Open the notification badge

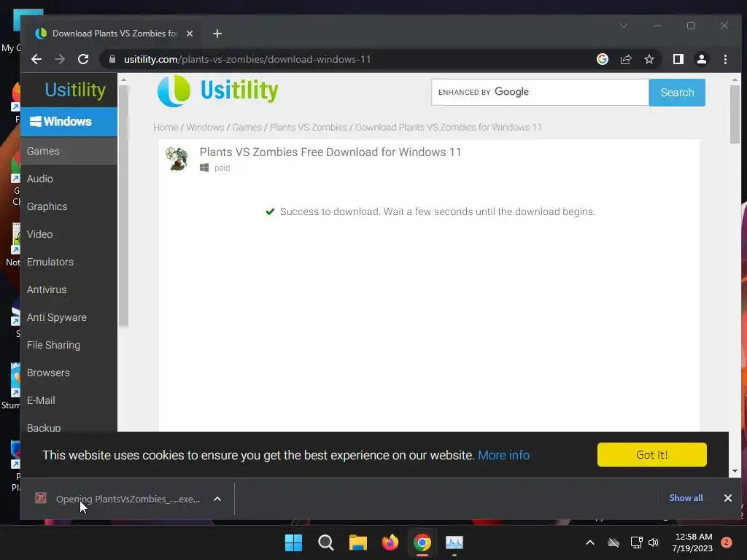point(726,542)
